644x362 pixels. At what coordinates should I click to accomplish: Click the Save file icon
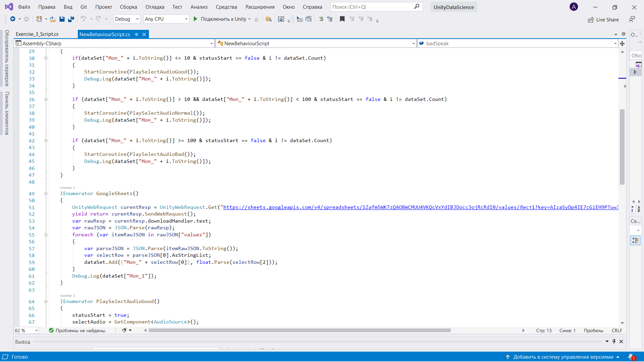point(62,19)
